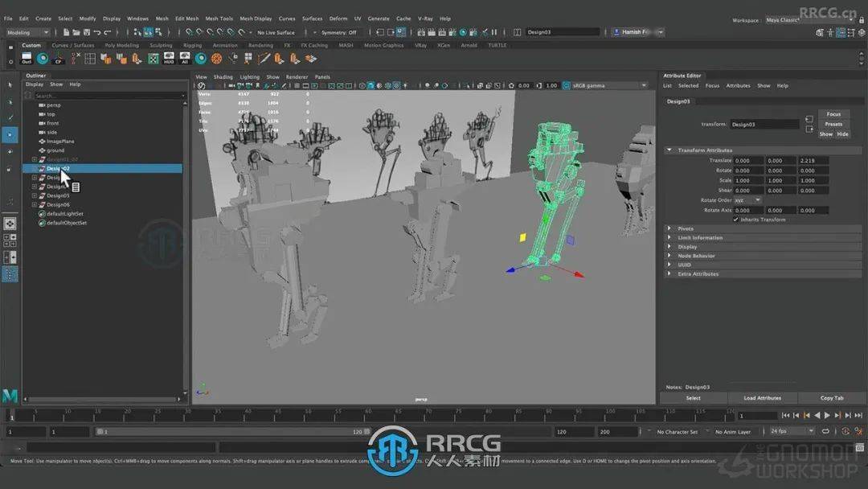Click the HUD shelf button
Screen dimensions: 868x489
tap(169, 59)
